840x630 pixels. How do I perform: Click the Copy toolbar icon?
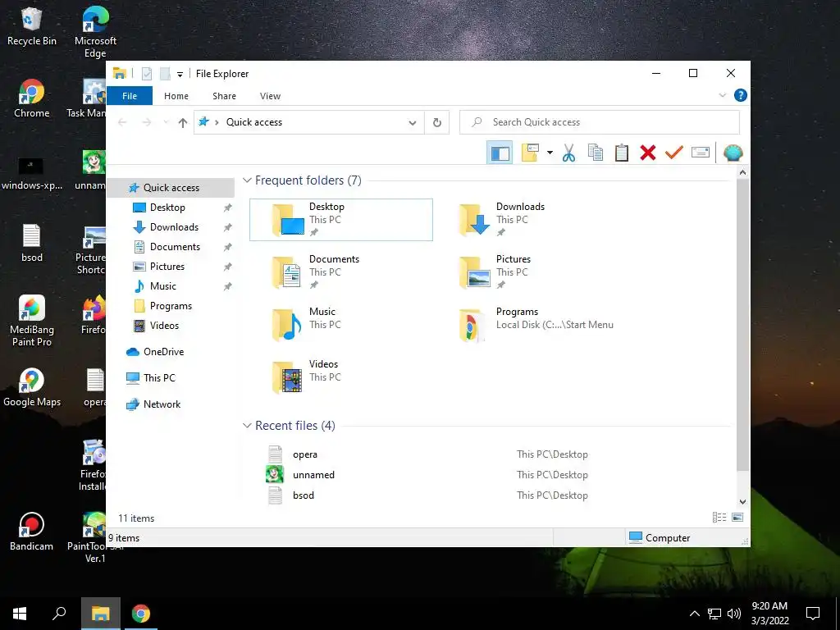point(596,153)
